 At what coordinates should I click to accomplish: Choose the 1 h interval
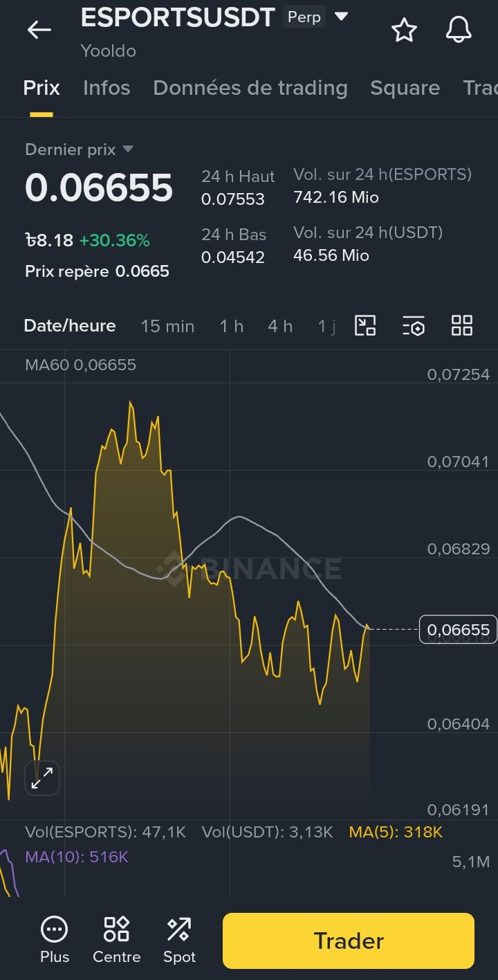pos(232,326)
